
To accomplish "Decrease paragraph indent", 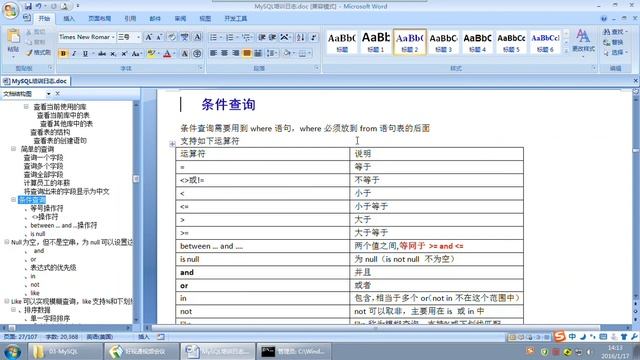I will (262, 38).
